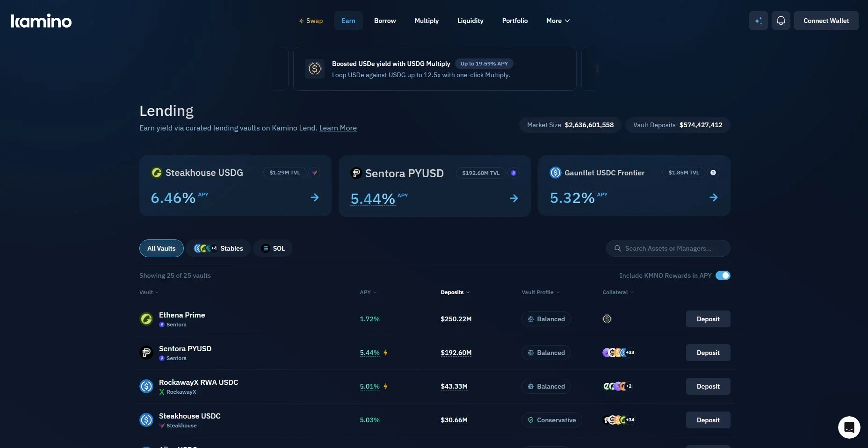Open the Earn tab
The height and width of the screenshot is (448, 868).
(x=348, y=21)
